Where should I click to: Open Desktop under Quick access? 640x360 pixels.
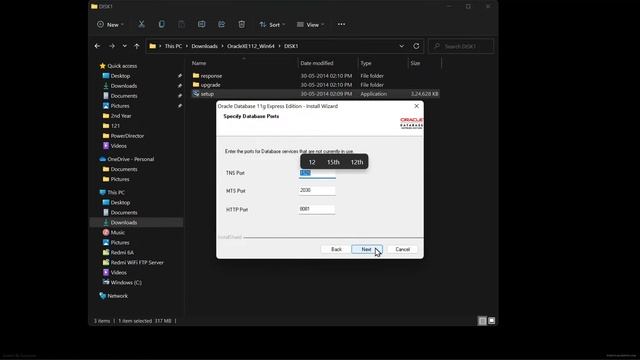120,76
